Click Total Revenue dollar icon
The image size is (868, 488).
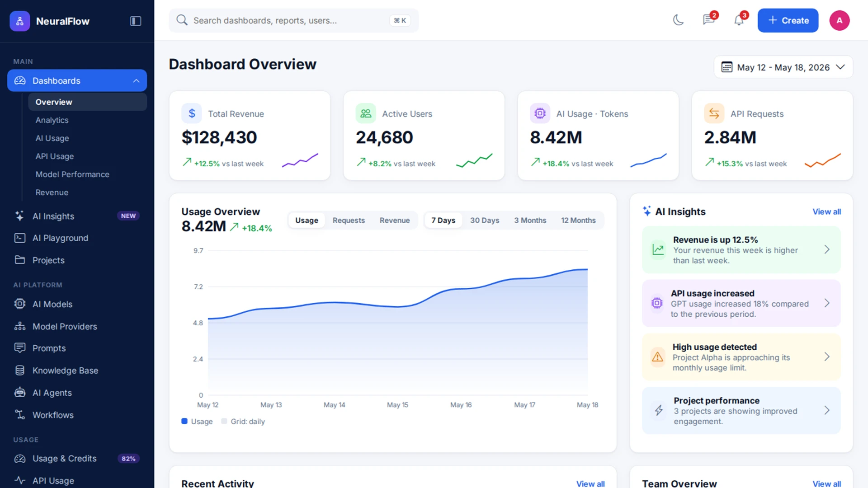(x=192, y=113)
